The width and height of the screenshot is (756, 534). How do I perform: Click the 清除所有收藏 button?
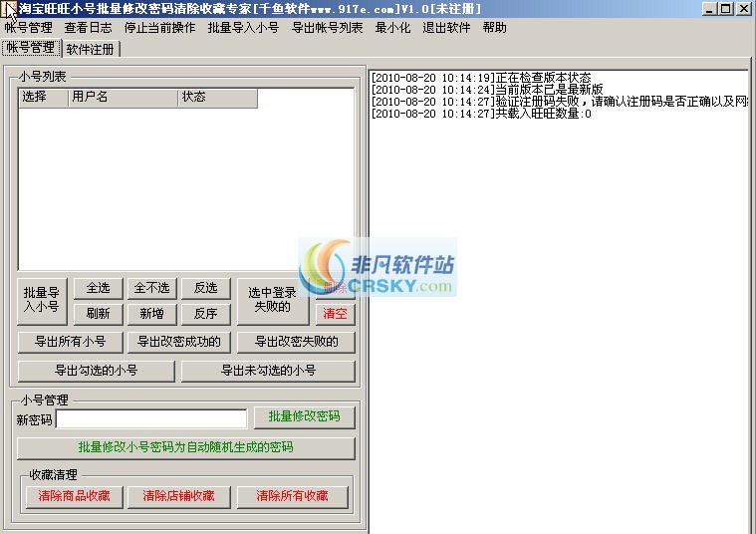click(x=292, y=496)
